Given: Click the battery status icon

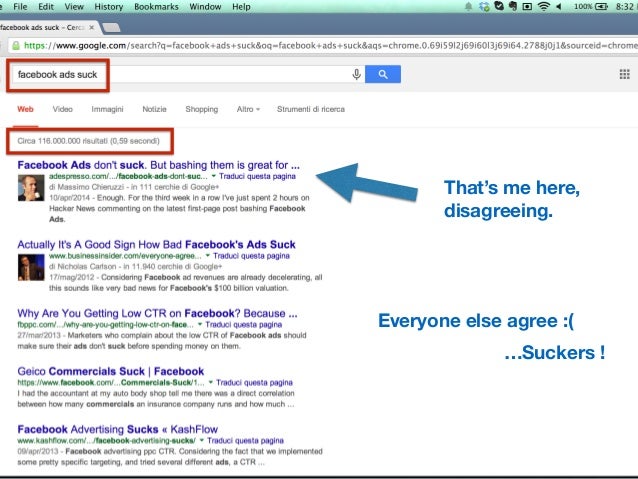Looking at the screenshot, I should (x=601, y=6).
